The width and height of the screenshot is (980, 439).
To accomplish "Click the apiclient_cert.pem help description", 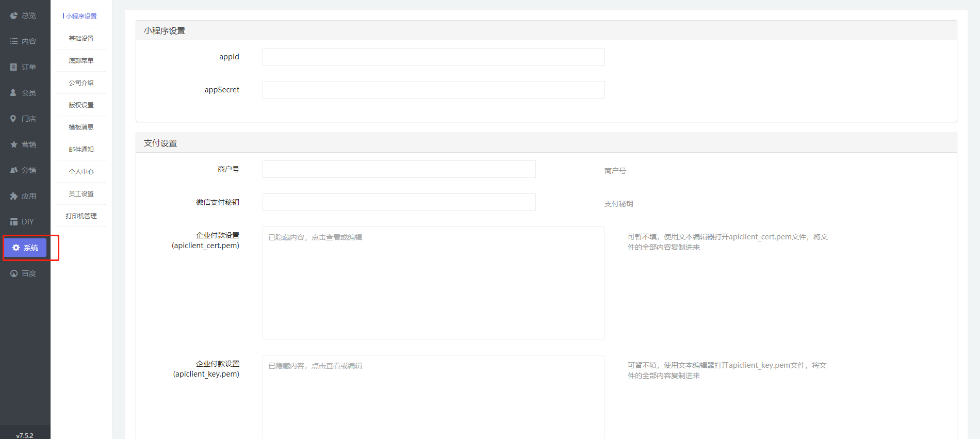I will pyautogui.click(x=728, y=242).
